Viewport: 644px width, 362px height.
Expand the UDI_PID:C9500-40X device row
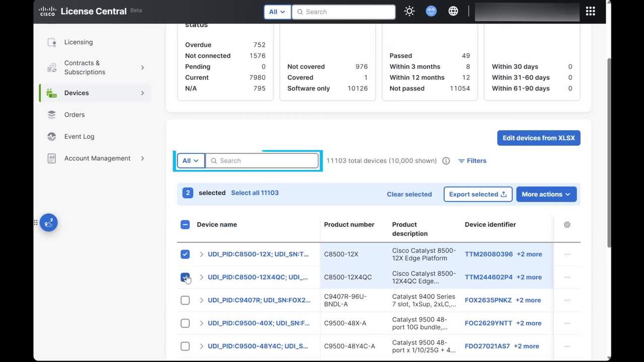tap(202, 323)
